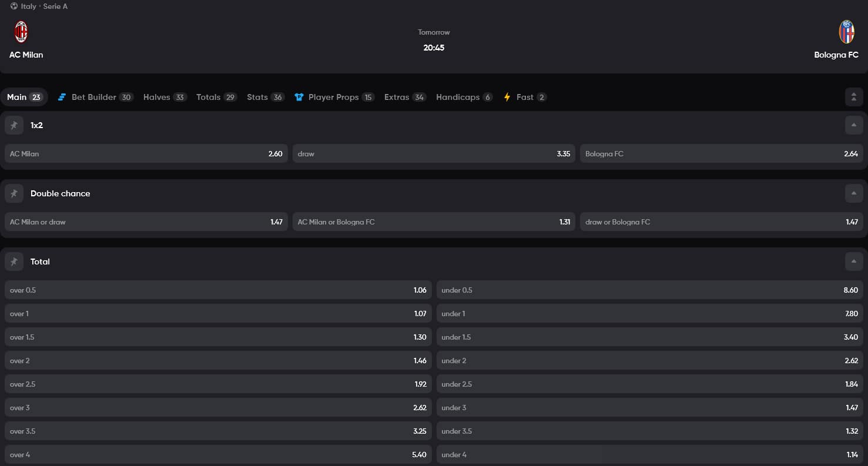Select AC Milan or Bologna FC at 1.31
Screen dimensions: 868x466
click(434, 222)
